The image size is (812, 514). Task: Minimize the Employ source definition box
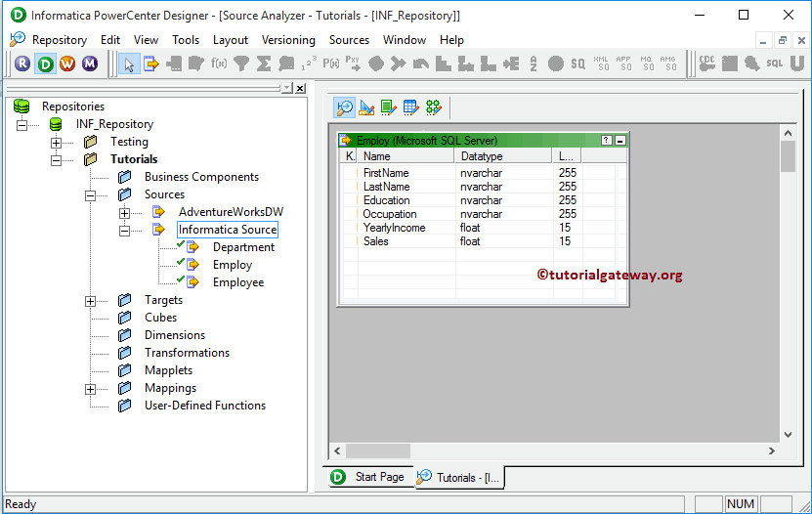point(620,141)
